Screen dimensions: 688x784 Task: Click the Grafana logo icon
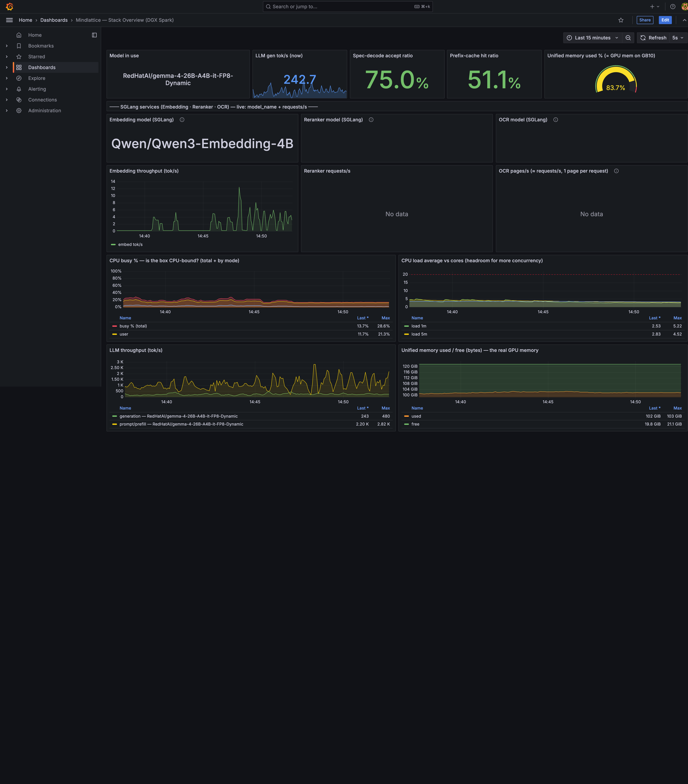(x=10, y=7)
